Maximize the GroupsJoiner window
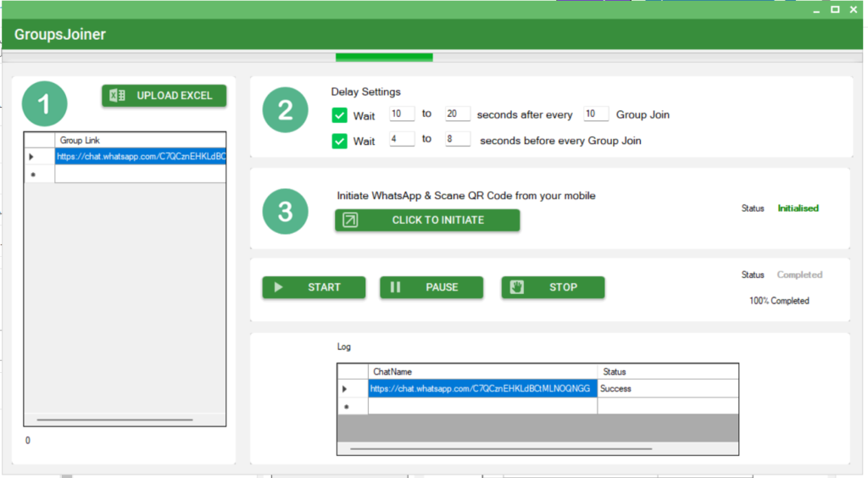This screenshot has width=868, height=478. point(835,10)
